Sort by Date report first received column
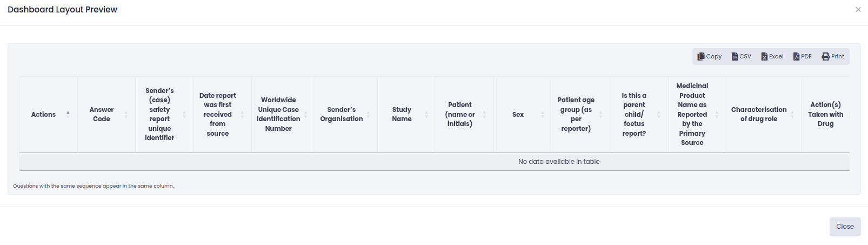The height and width of the screenshot is (245, 868). (242, 115)
